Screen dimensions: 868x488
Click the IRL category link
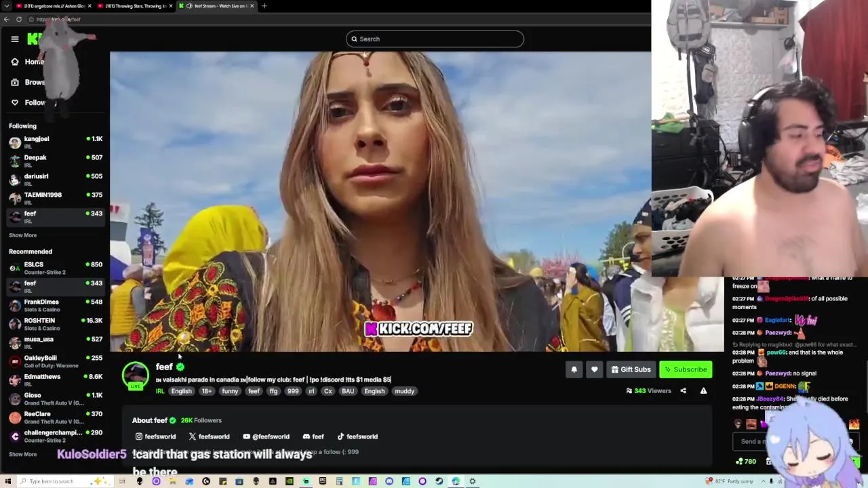coord(160,391)
